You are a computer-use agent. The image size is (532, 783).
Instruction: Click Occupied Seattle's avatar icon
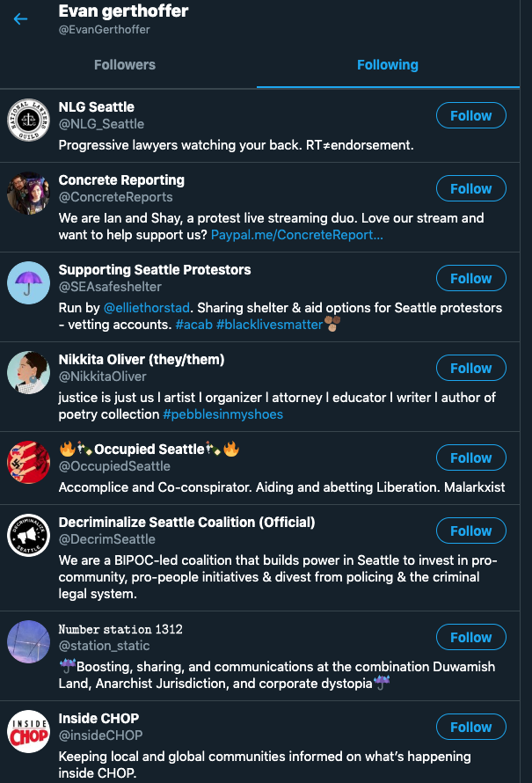(28, 463)
